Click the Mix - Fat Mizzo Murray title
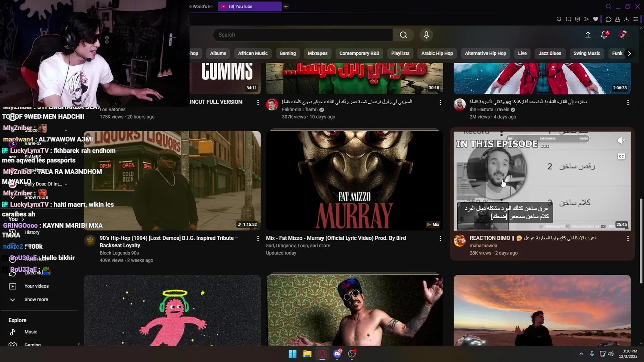The image size is (644, 362). click(x=336, y=238)
